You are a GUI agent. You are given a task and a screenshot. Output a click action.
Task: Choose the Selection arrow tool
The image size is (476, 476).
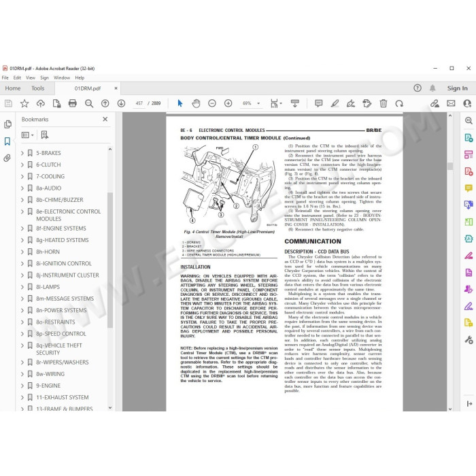coord(180,103)
